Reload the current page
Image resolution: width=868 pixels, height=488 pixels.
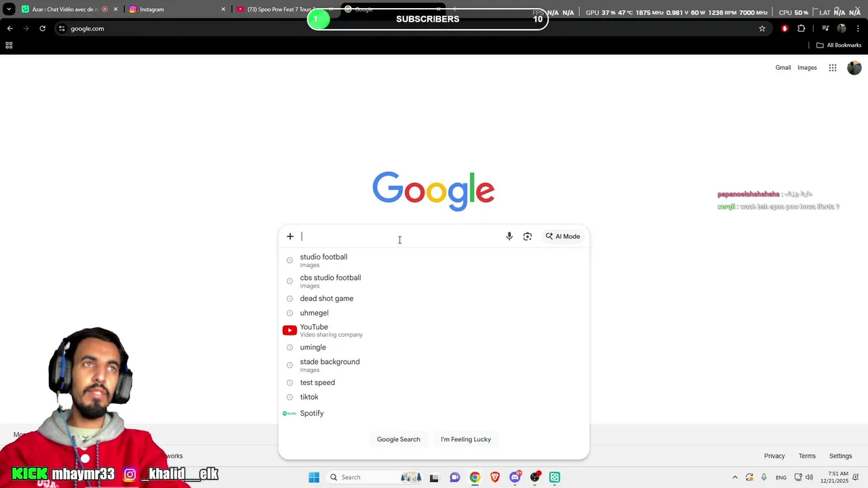[x=42, y=28]
